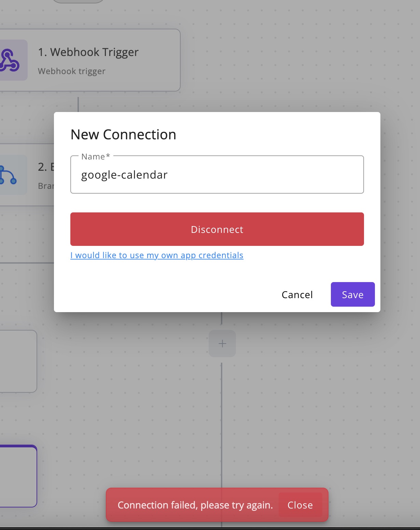Click the Disconnect button
Screen dimensions: 420x530
pyautogui.click(x=217, y=229)
